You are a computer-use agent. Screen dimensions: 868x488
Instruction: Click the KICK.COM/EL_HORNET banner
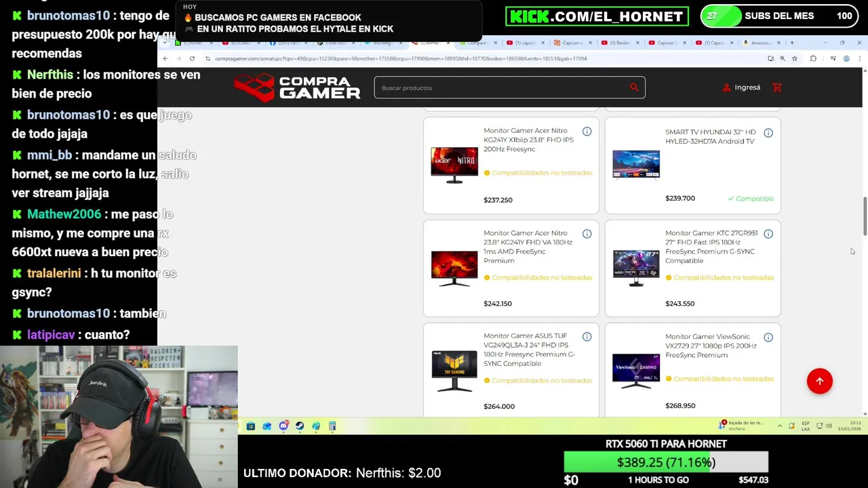pyautogui.click(x=597, y=16)
